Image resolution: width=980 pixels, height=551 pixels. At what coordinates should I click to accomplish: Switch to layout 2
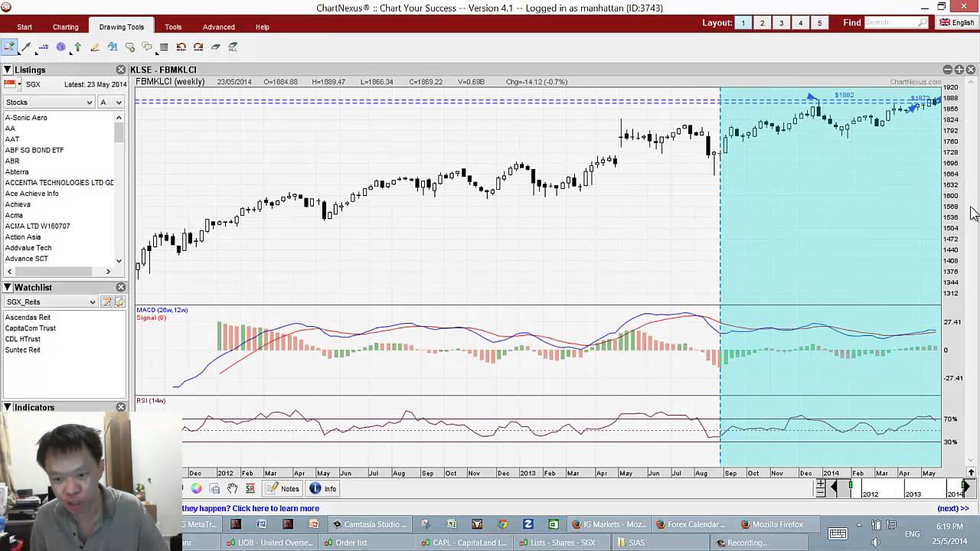[x=762, y=23]
